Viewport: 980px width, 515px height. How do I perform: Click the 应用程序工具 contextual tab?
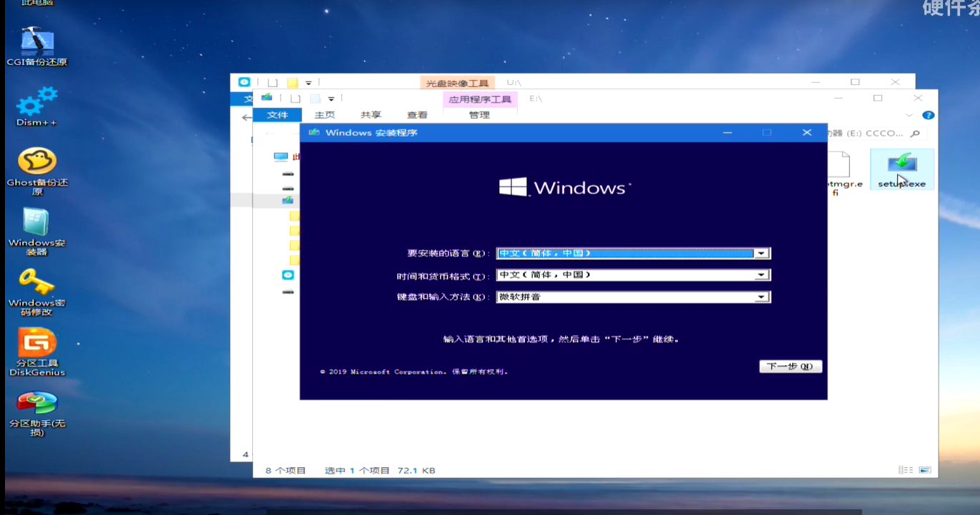click(479, 99)
